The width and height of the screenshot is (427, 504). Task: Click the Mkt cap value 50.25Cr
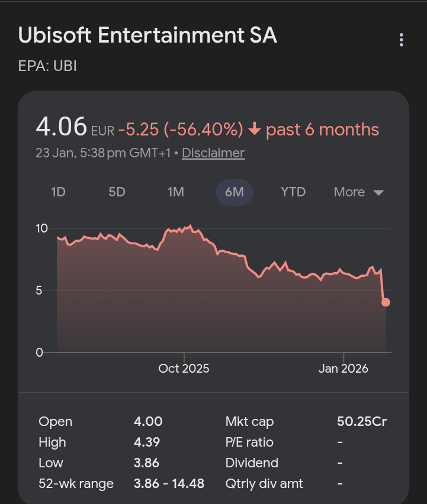coord(362,422)
